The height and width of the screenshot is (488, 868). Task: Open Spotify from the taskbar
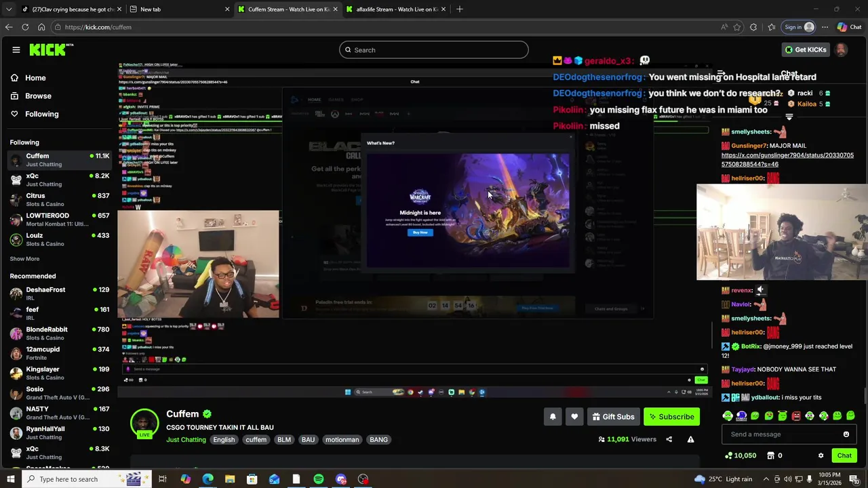(319, 479)
